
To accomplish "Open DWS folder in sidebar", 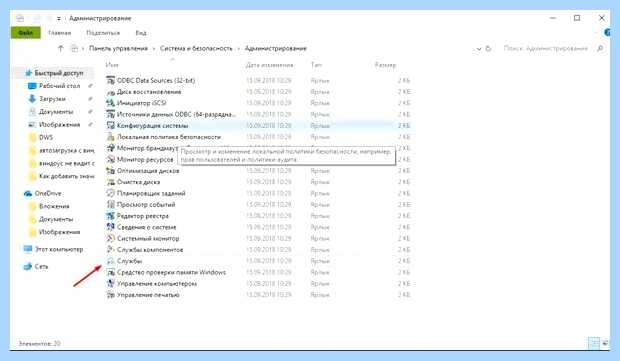I will point(46,138).
